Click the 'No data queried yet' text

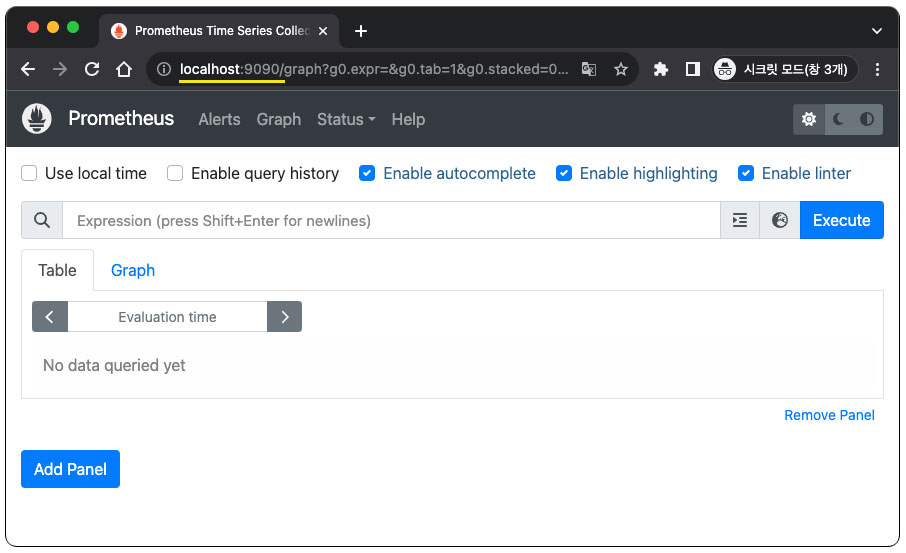[x=114, y=366]
